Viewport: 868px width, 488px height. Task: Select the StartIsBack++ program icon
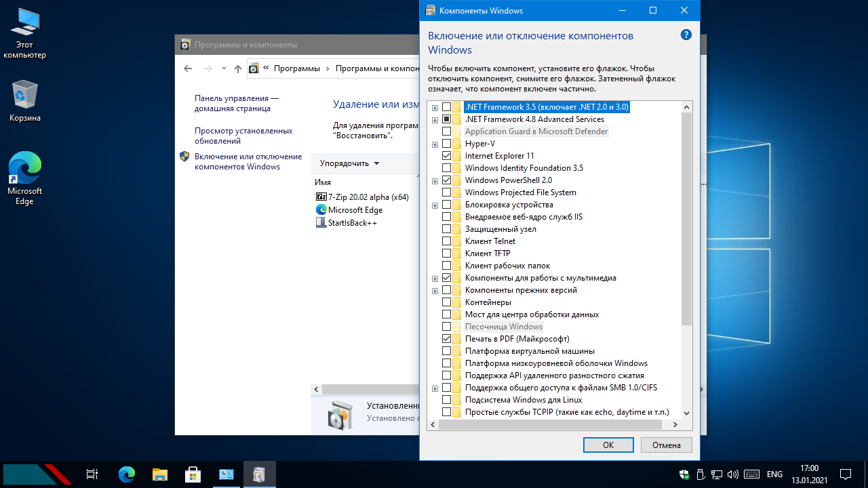click(321, 222)
